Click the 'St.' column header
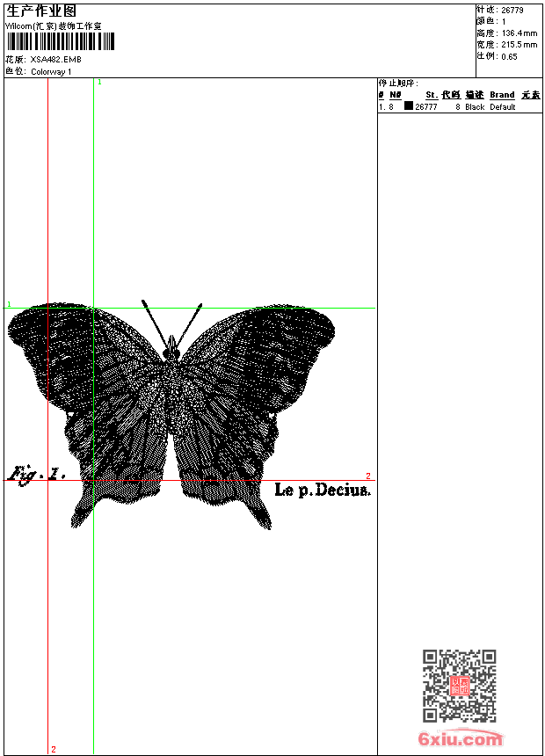The width and height of the screenshot is (545, 756). point(432,95)
